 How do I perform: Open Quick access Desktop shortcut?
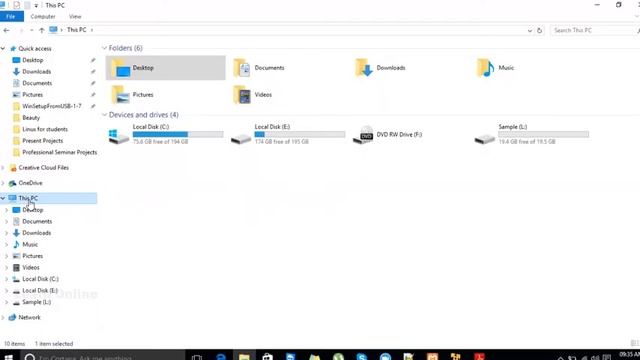(x=33, y=60)
